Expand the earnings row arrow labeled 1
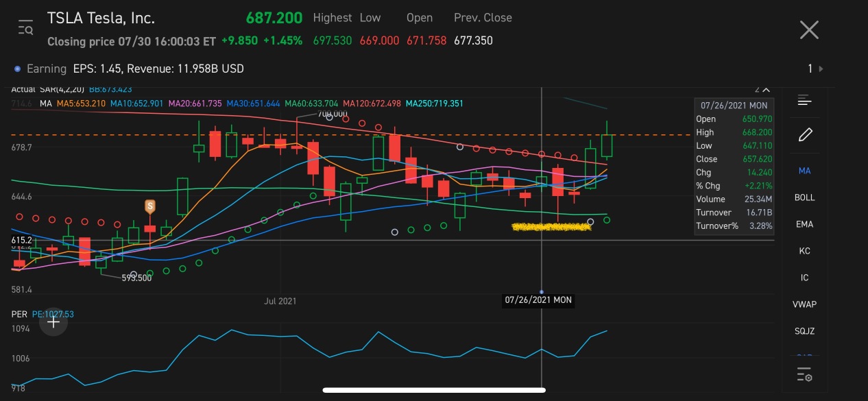 click(816, 69)
